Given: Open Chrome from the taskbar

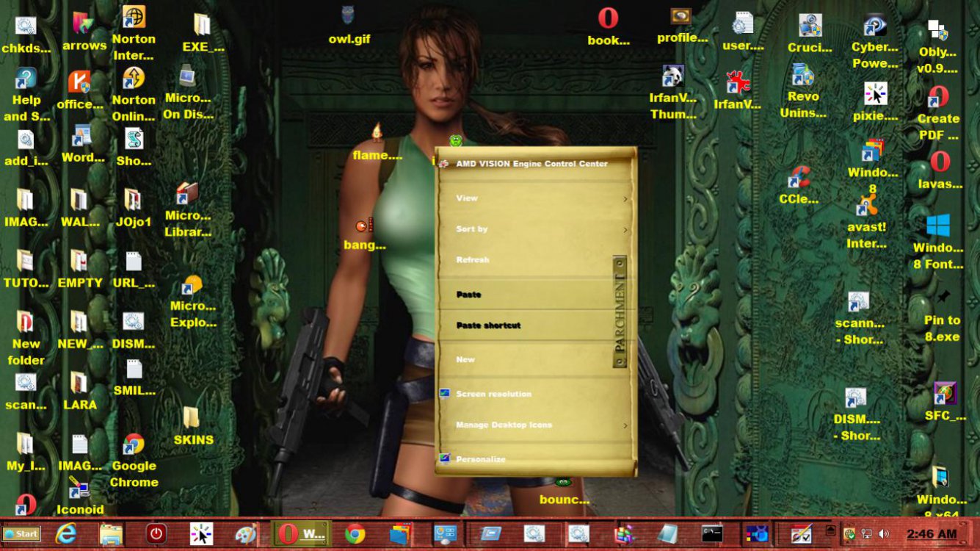Looking at the screenshot, I should [x=355, y=533].
